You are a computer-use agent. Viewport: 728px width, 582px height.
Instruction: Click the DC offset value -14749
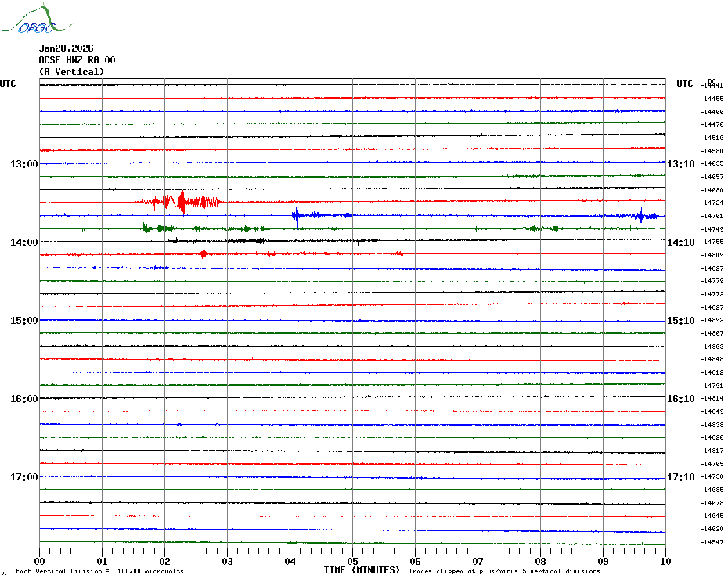(712, 229)
